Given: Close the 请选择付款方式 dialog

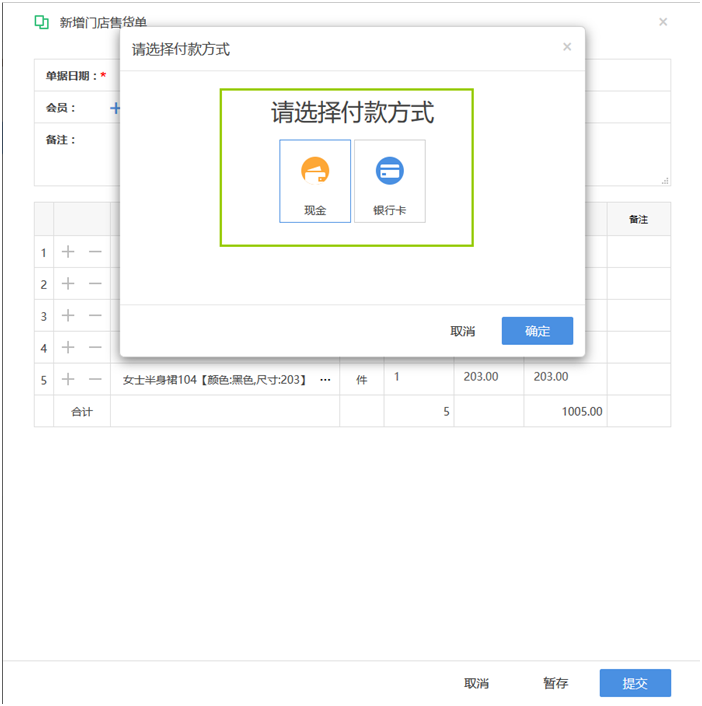Looking at the screenshot, I should tap(567, 47).
